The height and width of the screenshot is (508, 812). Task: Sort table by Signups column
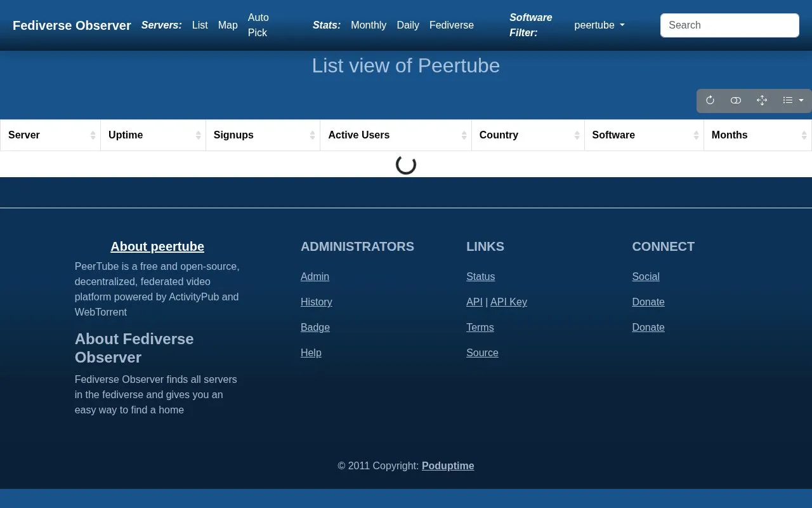263,135
